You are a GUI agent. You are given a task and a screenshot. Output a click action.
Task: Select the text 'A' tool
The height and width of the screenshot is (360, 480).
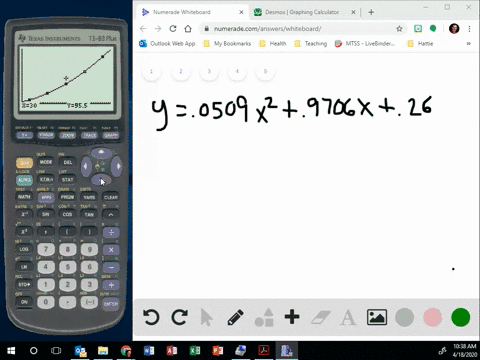pos(348,317)
